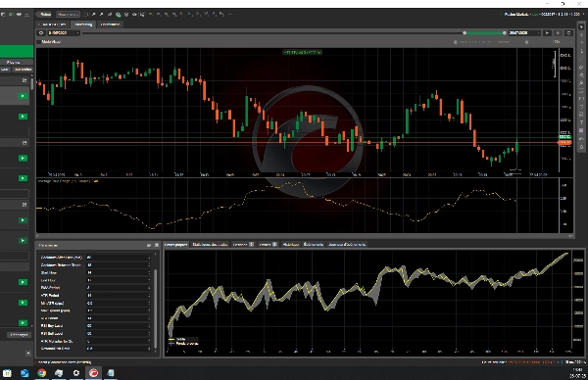Open Google Chrome from the taskbar

point(41,373)
